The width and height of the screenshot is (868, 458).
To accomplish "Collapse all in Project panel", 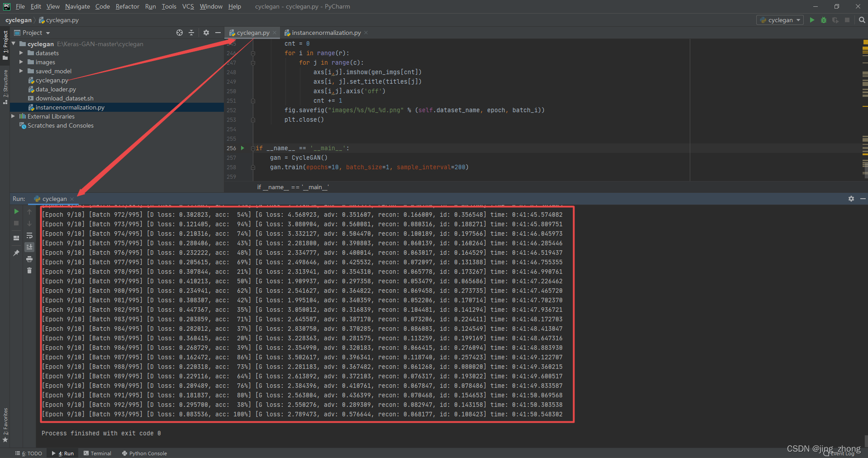I will (x=191, y=33).
